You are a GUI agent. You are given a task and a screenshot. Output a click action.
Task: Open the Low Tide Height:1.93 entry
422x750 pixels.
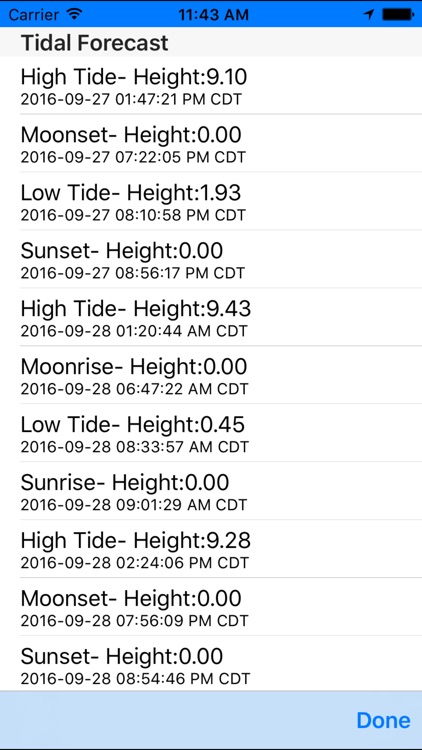click(x=211, y=201)
